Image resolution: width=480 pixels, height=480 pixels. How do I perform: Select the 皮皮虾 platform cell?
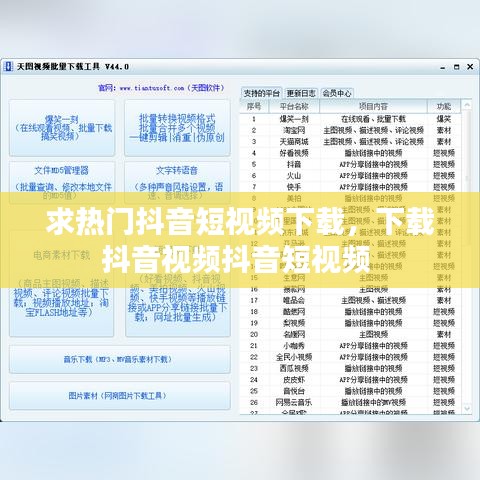coord(294,380)
